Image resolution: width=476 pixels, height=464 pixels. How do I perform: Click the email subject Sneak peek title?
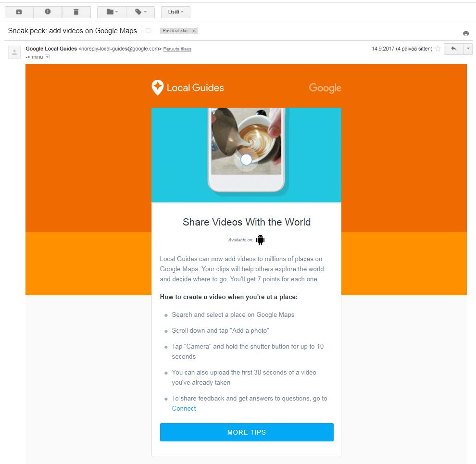[72, 31]
